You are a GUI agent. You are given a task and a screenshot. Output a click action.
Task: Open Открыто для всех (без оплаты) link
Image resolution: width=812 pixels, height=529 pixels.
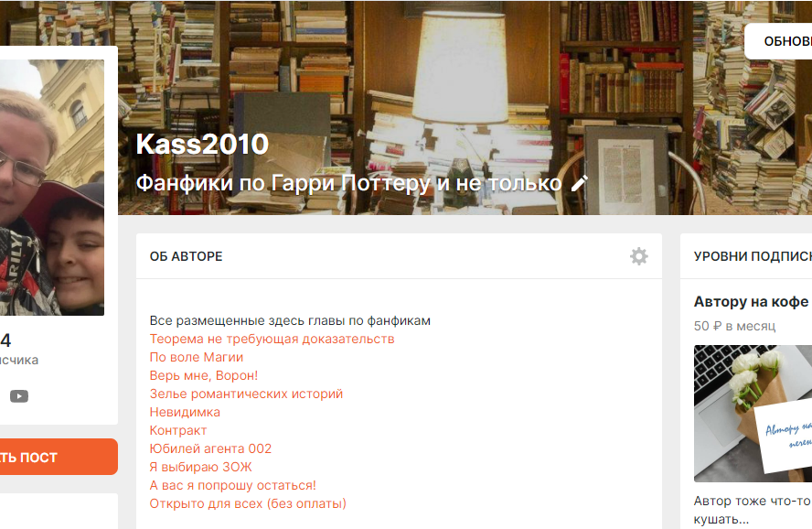[x=248, y=503]
